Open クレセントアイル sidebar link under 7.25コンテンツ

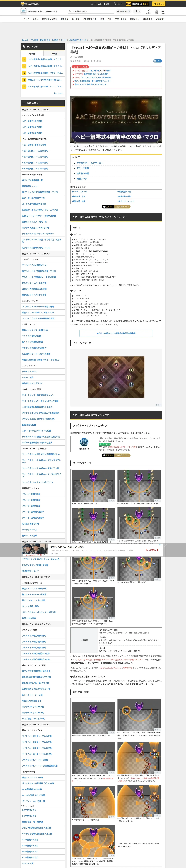coord(30,372)
